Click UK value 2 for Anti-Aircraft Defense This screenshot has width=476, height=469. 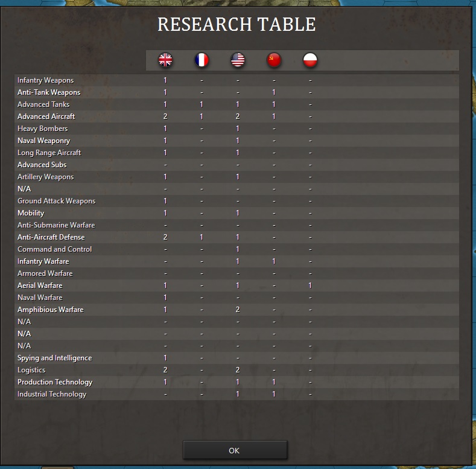click(x=165, y=237)
